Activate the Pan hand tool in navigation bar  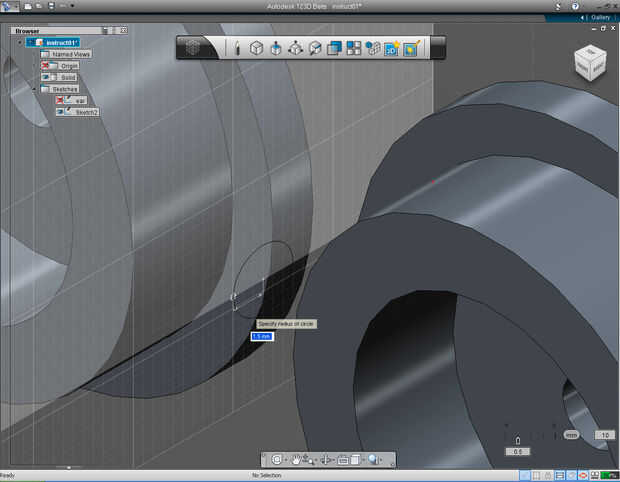298,460
